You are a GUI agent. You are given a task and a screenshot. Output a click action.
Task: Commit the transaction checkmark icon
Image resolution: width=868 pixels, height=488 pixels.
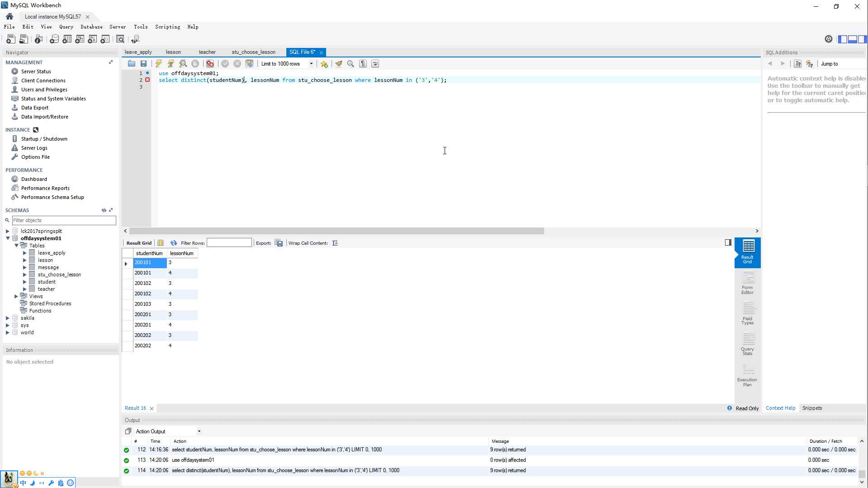225,64
